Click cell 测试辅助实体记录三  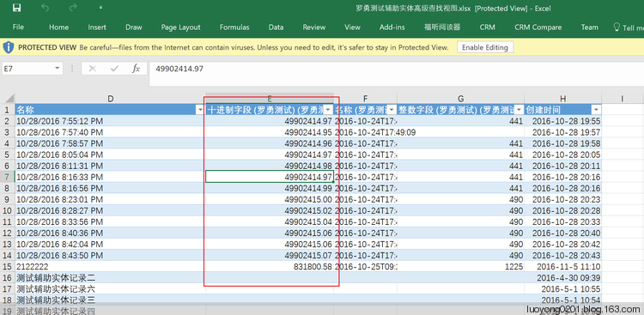110,300
